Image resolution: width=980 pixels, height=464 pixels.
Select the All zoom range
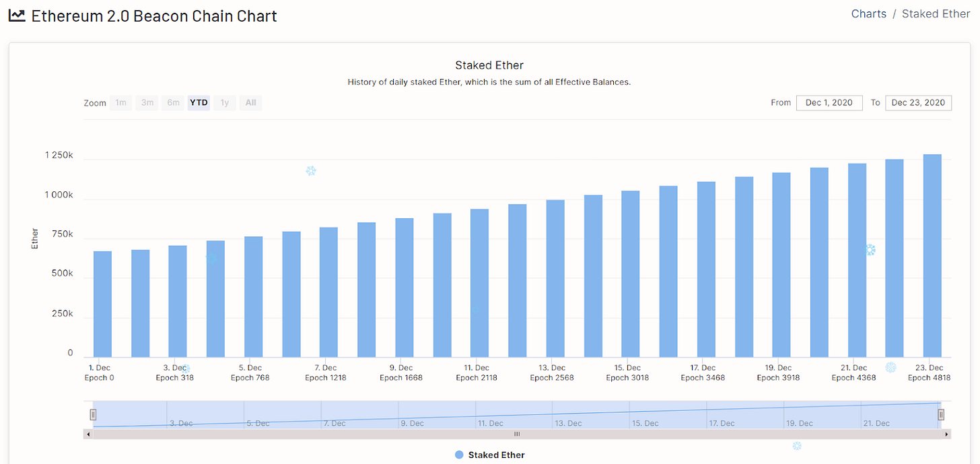[250, 103]
